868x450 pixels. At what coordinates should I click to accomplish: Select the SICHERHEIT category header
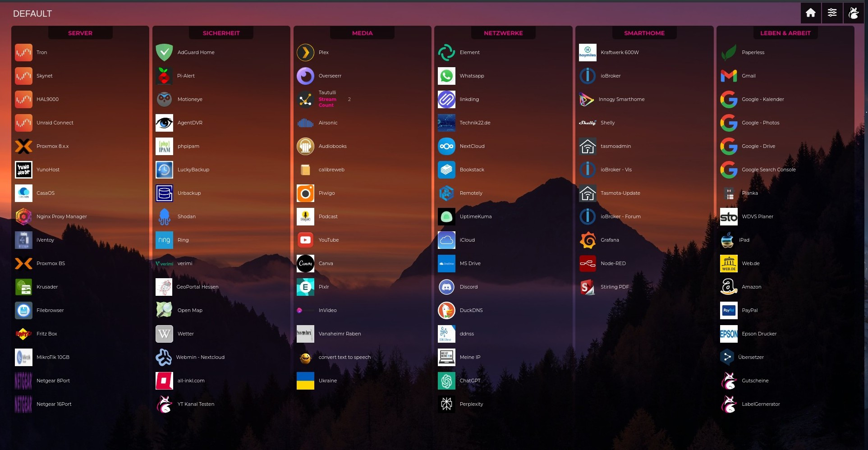tap(221, 33)
